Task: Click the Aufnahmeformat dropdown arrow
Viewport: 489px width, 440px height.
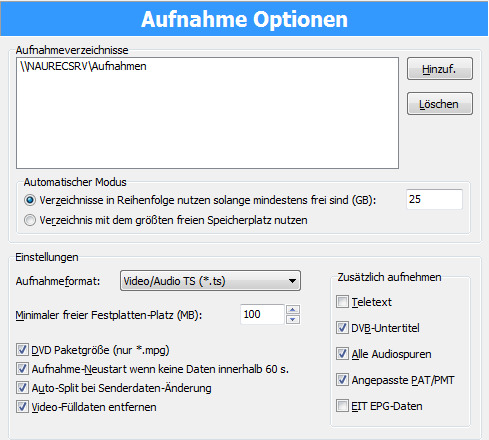Action: point(292,281)
